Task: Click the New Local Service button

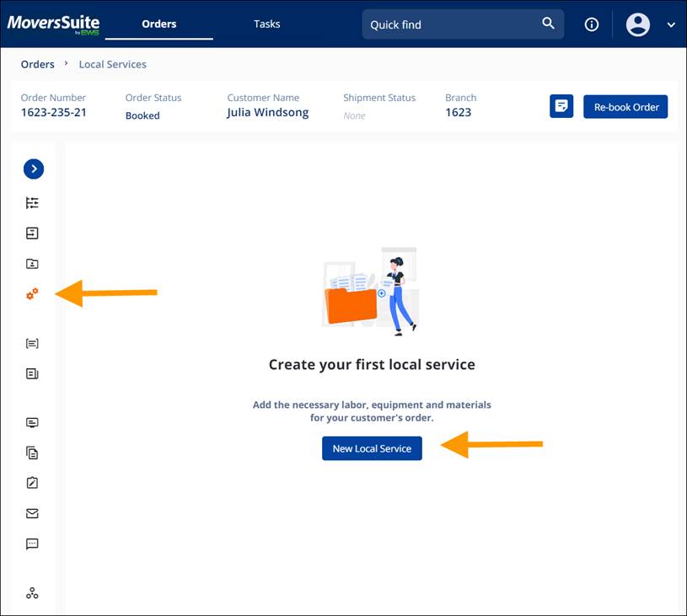Action: click(372, 448)
